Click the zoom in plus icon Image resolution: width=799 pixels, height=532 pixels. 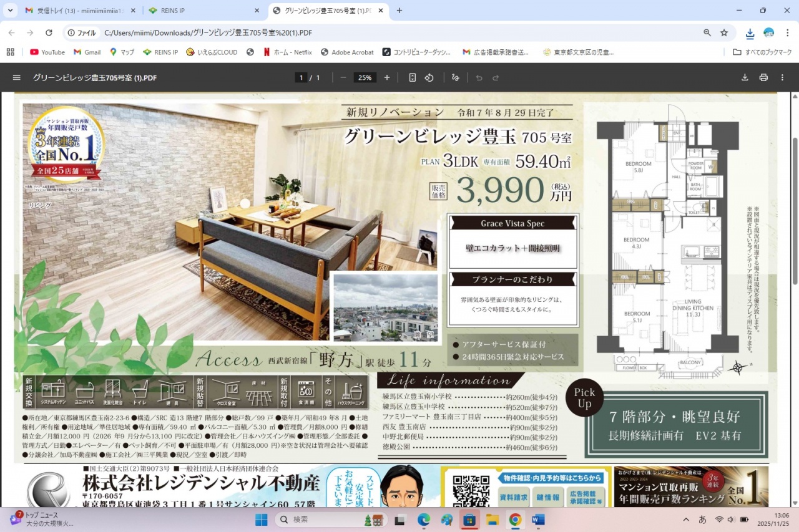click(x=387, y=77)
